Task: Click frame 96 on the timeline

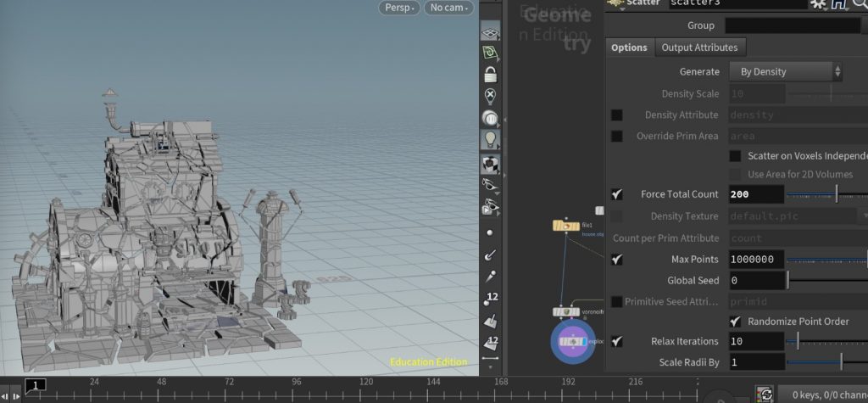Action: click(x=297, y=382)
